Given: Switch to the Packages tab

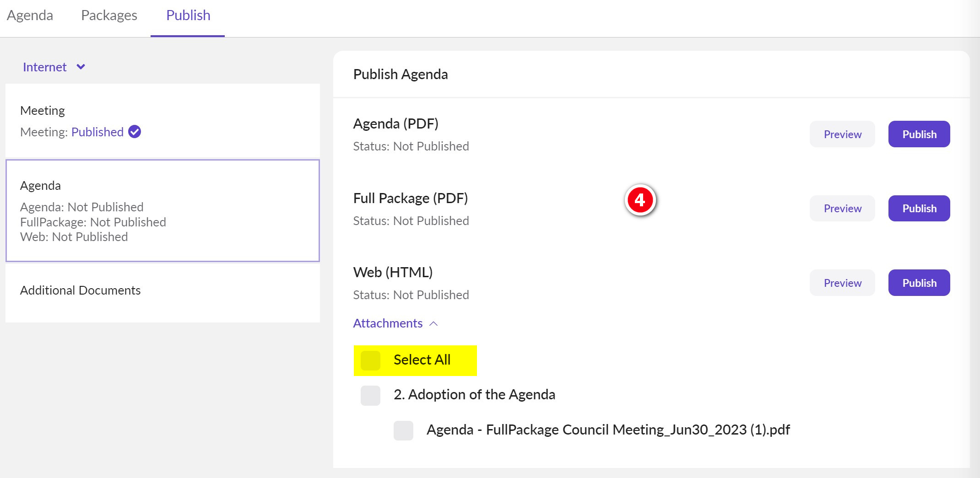Looking at the screenshot, I should (x=109, y=16).
